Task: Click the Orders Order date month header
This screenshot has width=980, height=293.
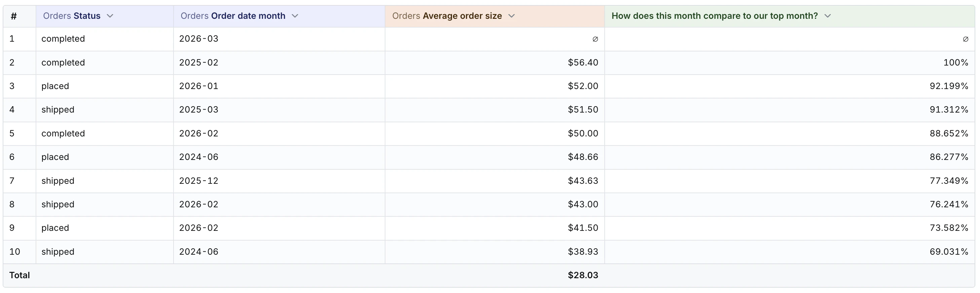Action: click(279, 16)
